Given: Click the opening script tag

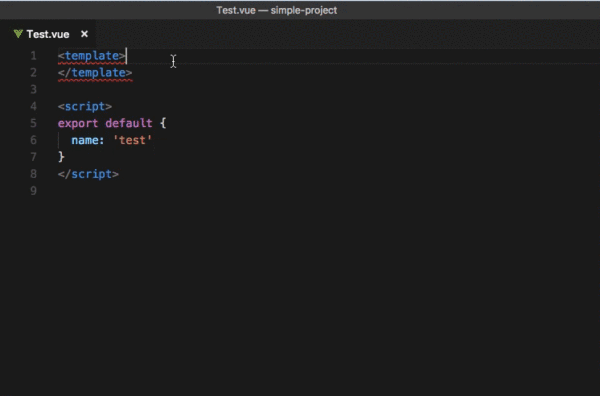Looking at the screenshot, I should (x=85, y=106).
